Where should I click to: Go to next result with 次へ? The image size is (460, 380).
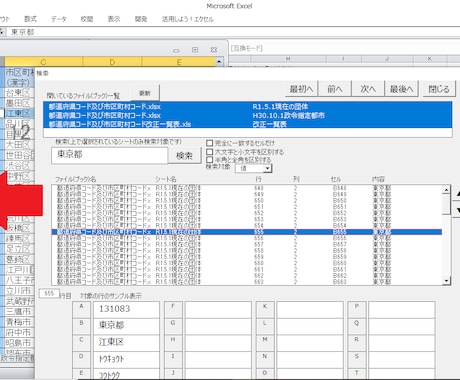click(x=368, y=89)
